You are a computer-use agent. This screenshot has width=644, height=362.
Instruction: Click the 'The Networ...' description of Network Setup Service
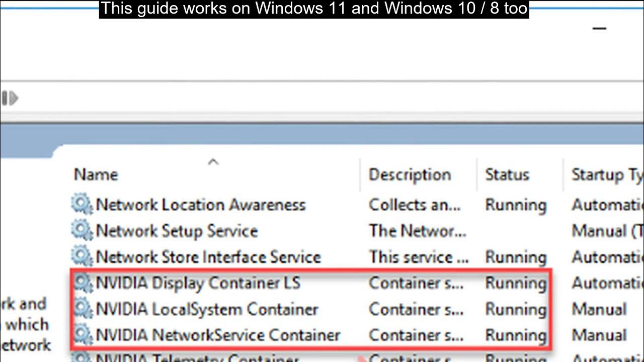(x=417, y=230)
